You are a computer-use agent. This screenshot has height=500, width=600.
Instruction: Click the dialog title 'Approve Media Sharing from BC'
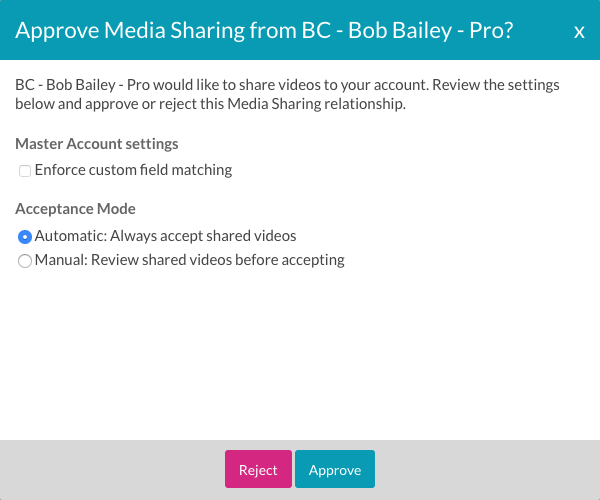coord(173,30)
